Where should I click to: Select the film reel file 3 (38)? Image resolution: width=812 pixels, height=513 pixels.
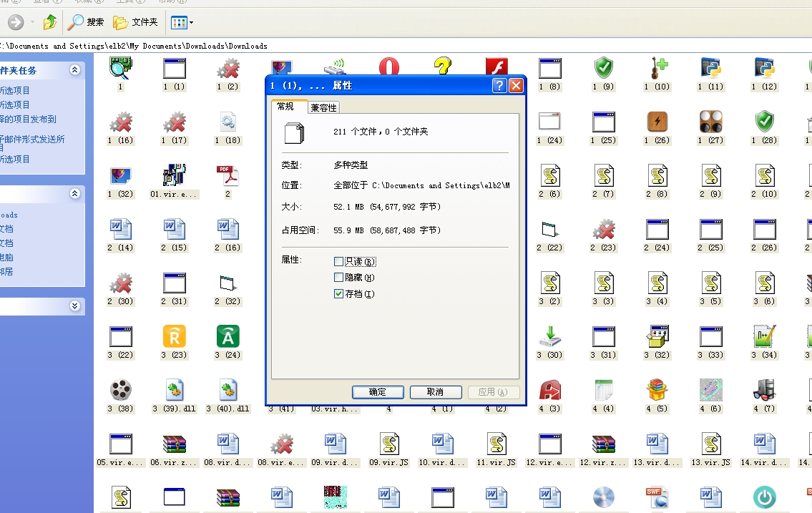click(120, 391)
